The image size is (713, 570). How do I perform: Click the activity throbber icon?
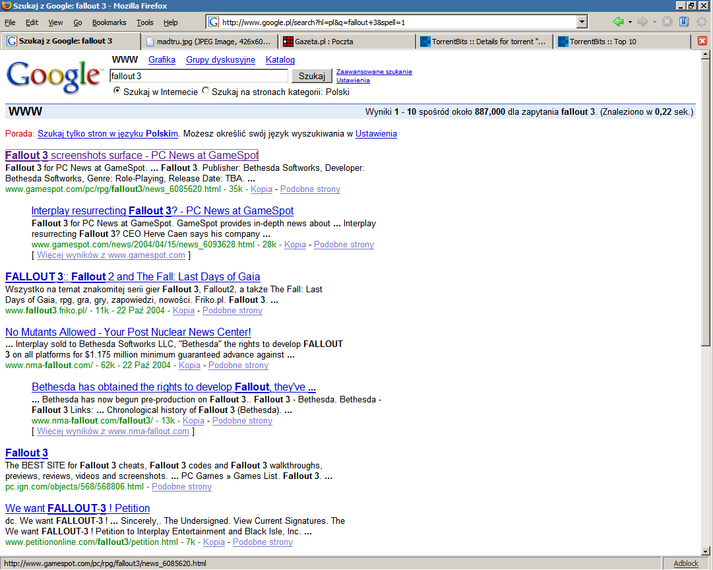tap(702, 21)
